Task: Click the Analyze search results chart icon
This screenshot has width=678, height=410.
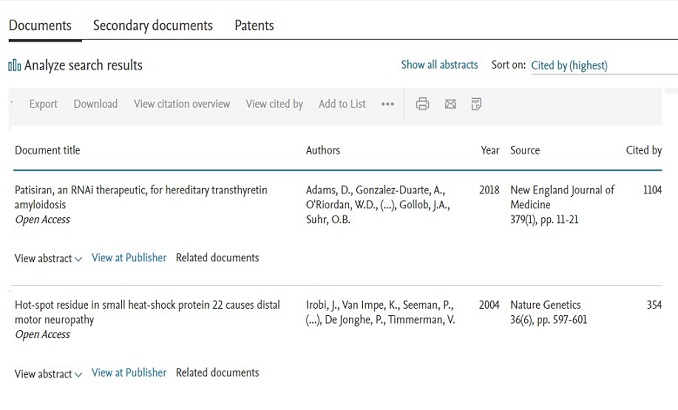Action: [15, 66]
